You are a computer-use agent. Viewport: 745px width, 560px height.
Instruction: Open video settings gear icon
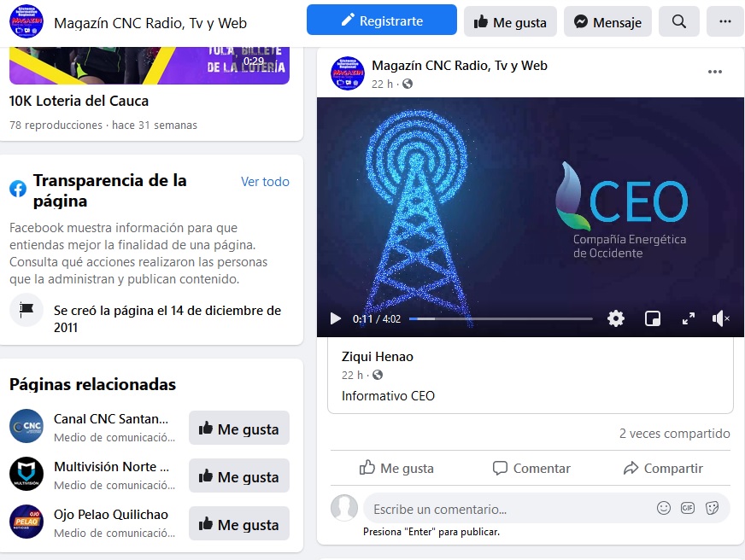616,318
